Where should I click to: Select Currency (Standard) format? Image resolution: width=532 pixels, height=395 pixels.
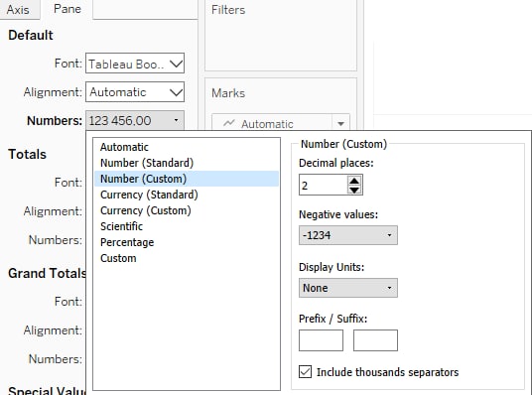pyautogui.click(x=187, y=195)
